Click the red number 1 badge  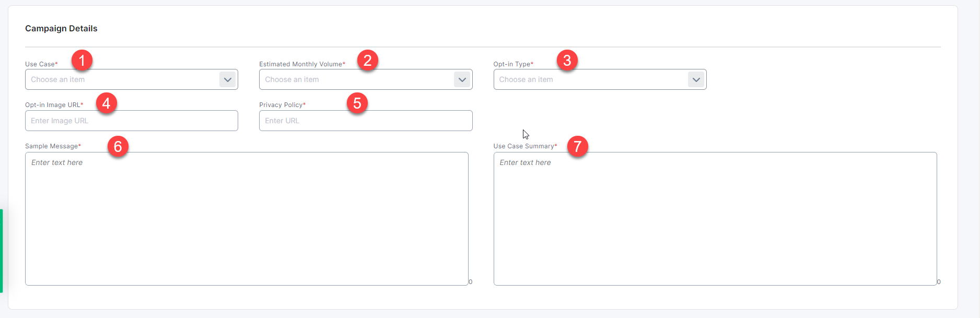click(x=82, y=61)
